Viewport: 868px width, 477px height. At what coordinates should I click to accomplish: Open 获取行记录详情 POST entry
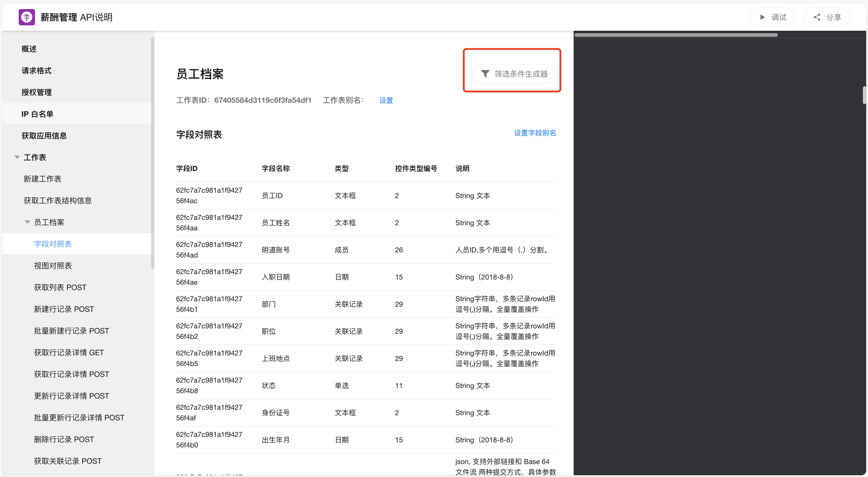click(71, 374)
